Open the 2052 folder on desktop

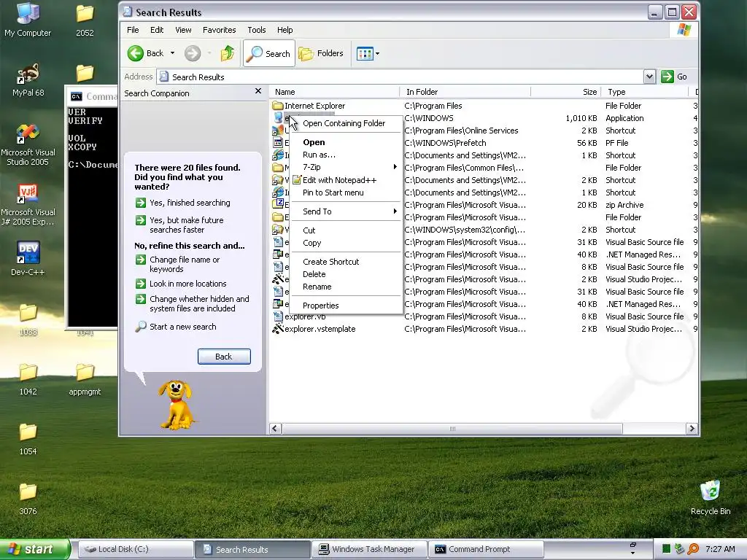pos(85,19)
